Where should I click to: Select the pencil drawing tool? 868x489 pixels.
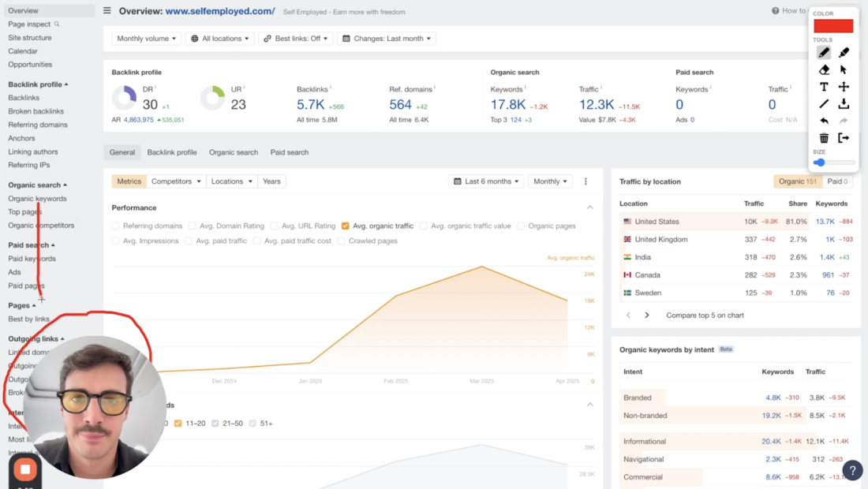coord(824,53)
